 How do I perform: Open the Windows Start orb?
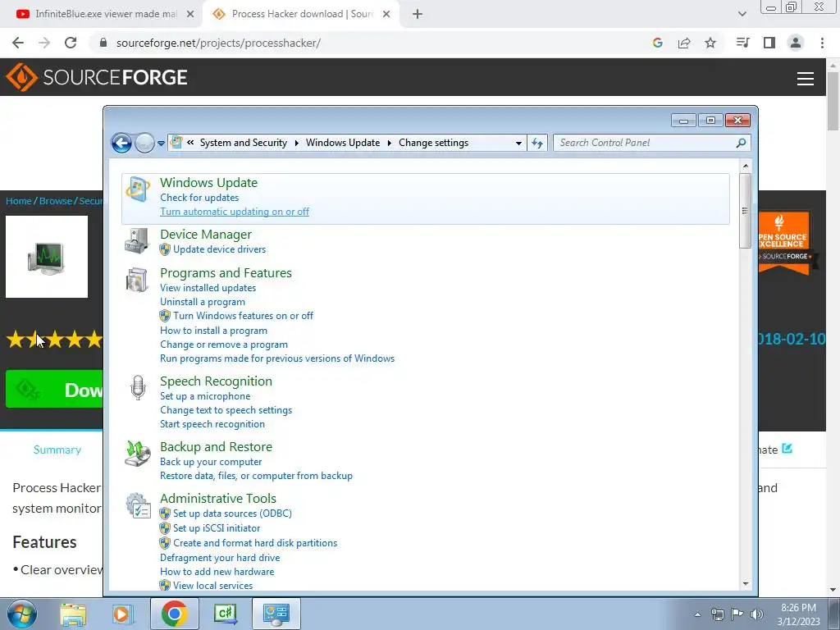coord(22,614)
